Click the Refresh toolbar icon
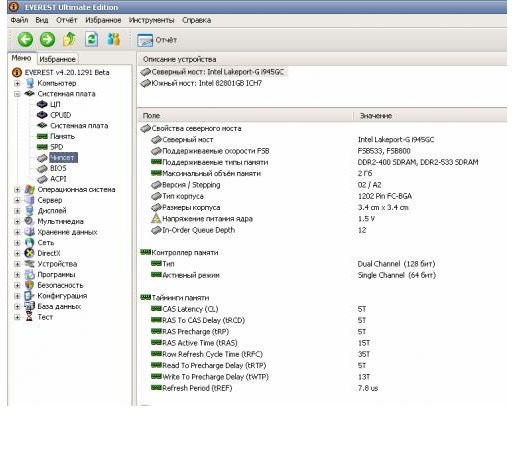522x458 pixels. coord(91,39)
